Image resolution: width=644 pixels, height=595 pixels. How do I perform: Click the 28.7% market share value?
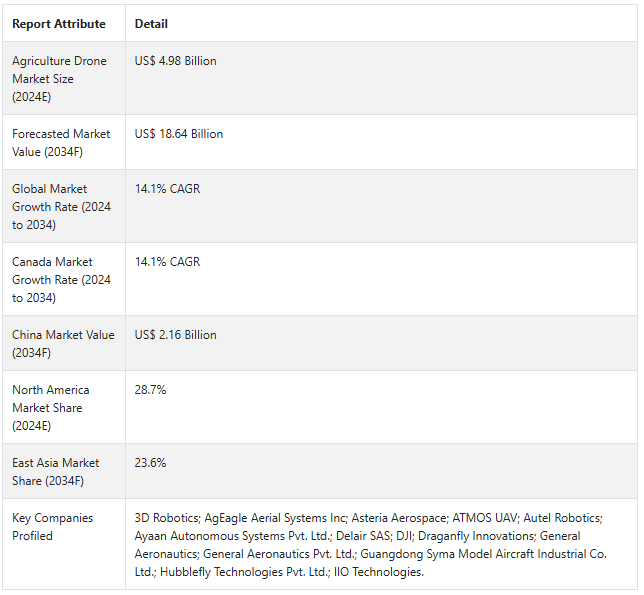(150, 390)
